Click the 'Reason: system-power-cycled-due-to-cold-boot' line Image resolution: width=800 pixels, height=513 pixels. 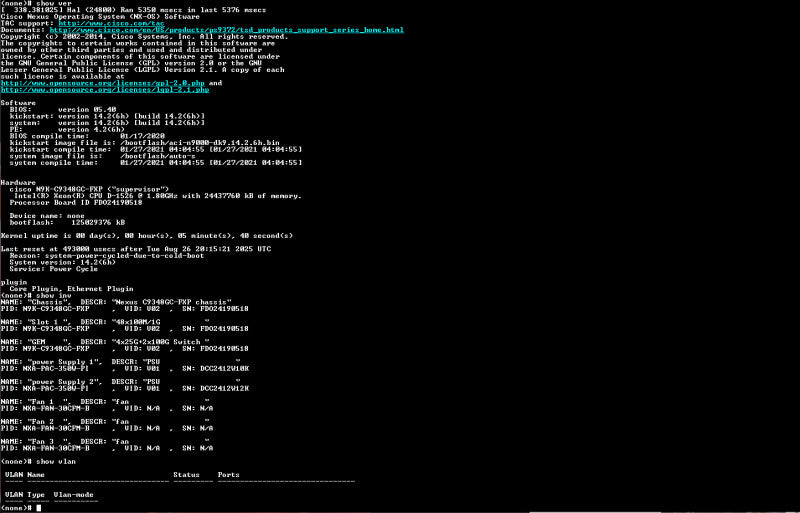[x=107, y=256]
